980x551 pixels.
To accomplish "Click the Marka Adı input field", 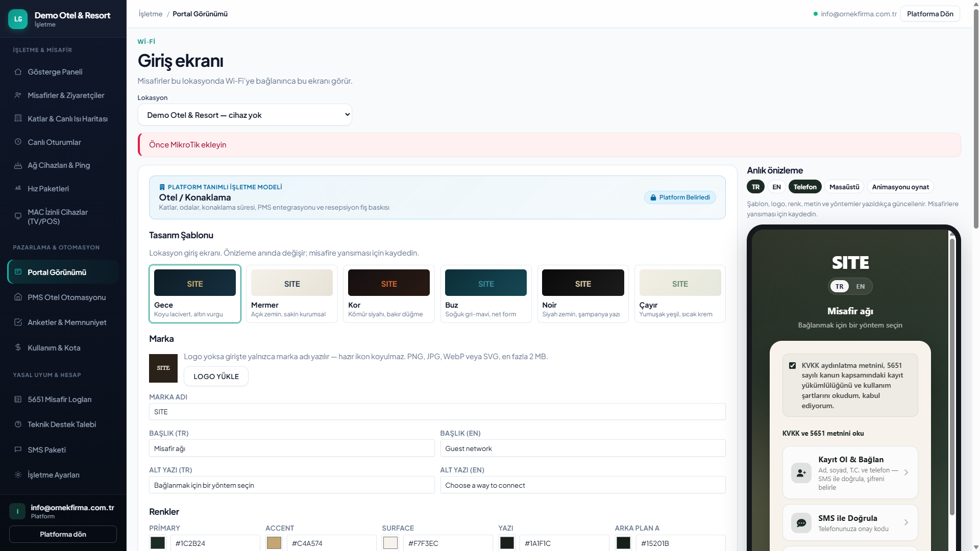I will (437, 412).
